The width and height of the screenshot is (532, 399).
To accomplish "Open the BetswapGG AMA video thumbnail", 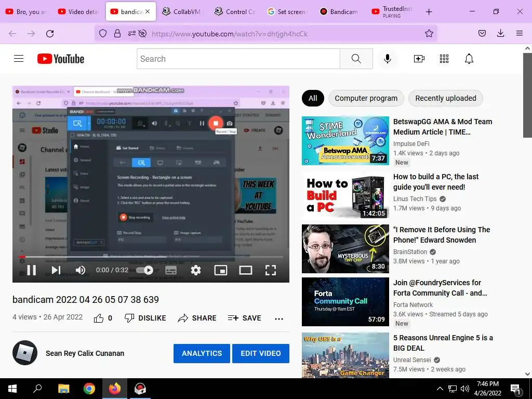I will point(345,140).
